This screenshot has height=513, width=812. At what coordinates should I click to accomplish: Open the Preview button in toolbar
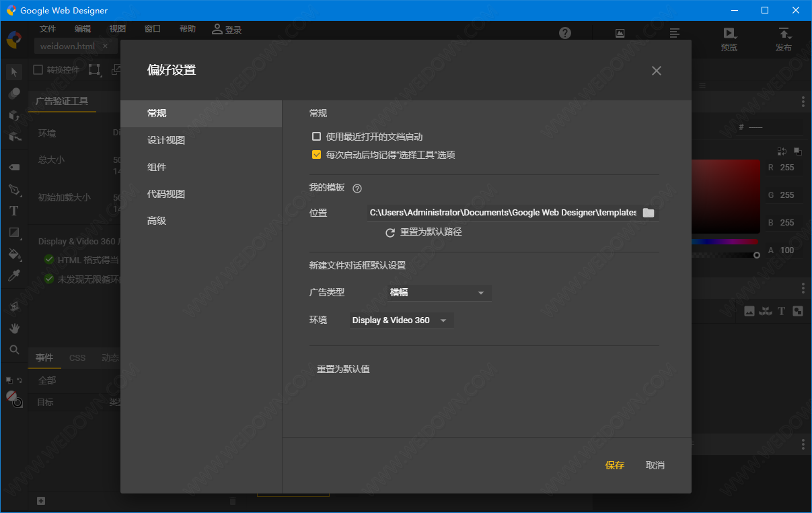tap(729, 40)
